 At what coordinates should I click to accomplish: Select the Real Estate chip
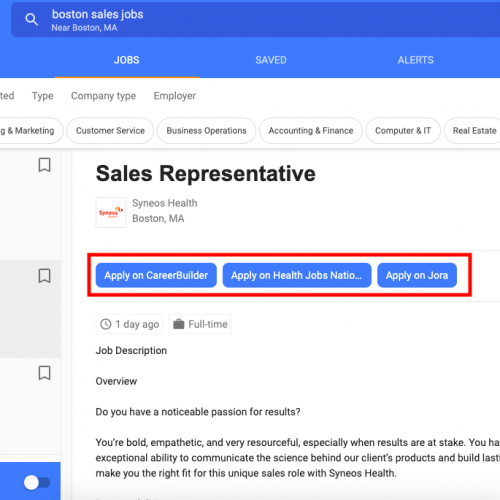pyautogui.click(x=473, y=131)
